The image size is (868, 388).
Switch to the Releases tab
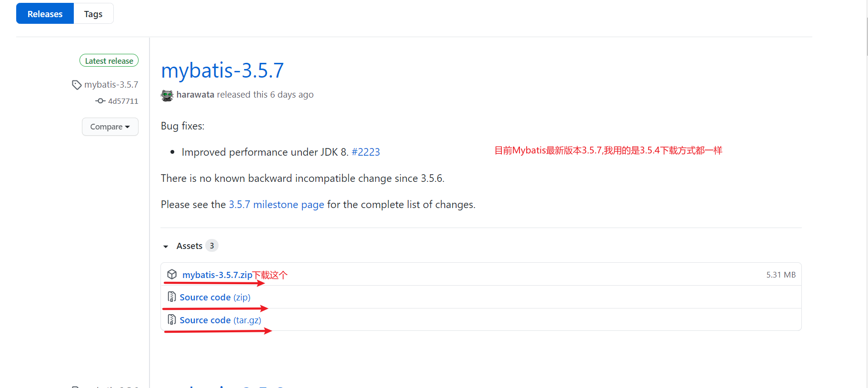click(45, 14)
